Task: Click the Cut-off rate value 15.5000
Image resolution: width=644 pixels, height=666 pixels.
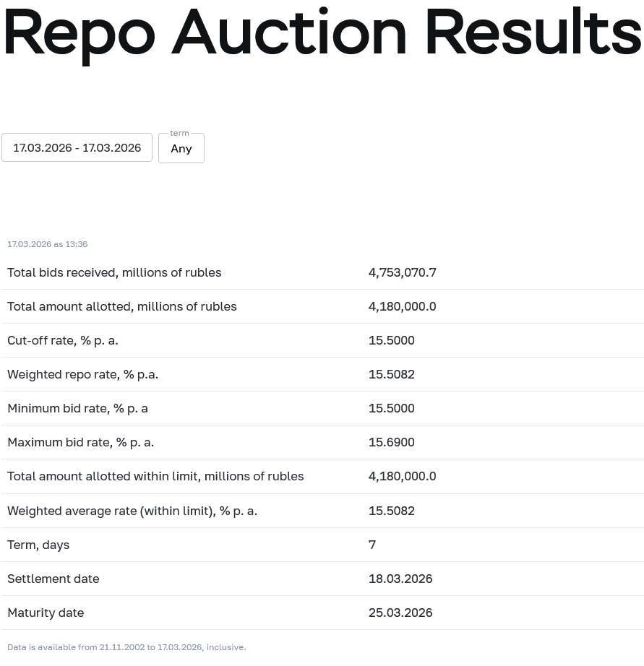Action: point(391,340)
